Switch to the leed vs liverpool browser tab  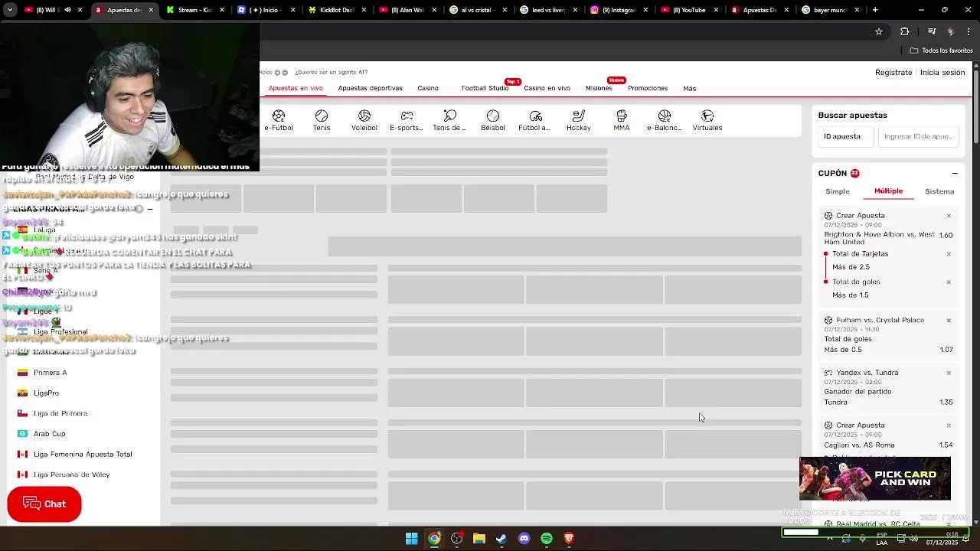coord(547,10)
